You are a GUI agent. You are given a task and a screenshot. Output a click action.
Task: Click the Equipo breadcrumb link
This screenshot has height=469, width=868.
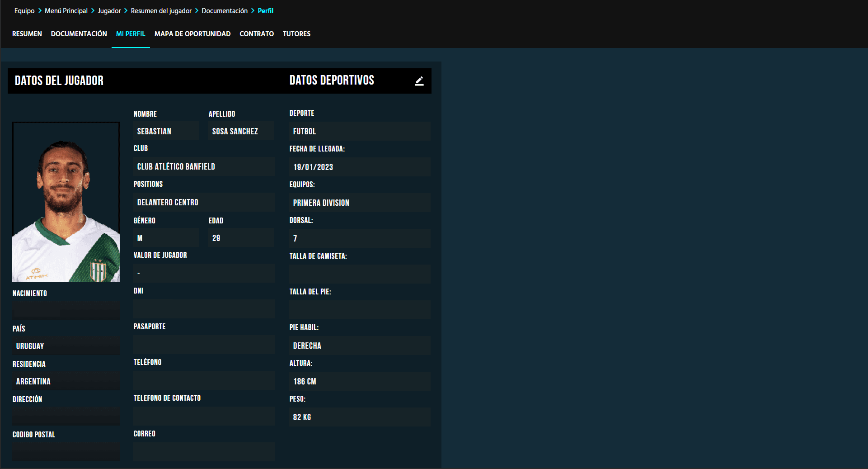pos(24,11)
